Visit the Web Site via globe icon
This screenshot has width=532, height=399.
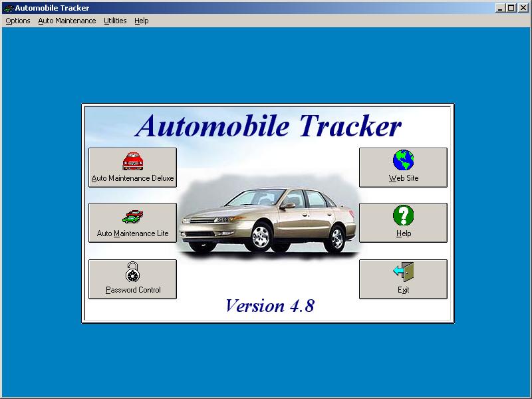pyautogui.click(x=403, y=168)
